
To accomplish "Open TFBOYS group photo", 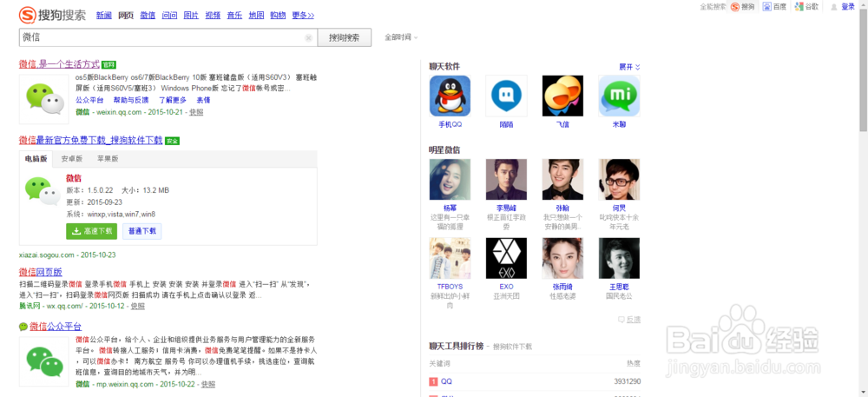I will 450,258.
